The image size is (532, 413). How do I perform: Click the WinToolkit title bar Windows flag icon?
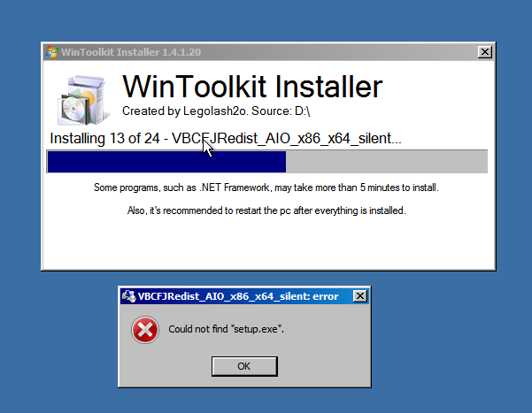51,52
